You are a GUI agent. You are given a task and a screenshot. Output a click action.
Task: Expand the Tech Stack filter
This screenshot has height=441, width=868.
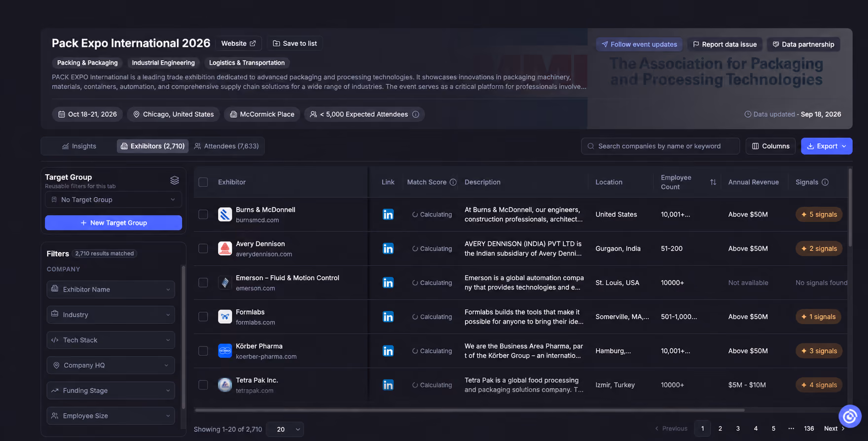coord(111,340)
